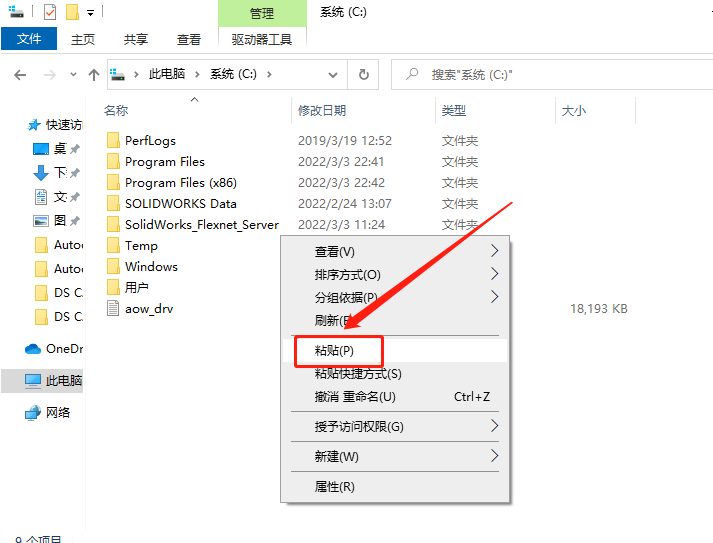Click 系统 (C:) in the address path
This screenshot has height=543, width=713.
coord(233,74)
